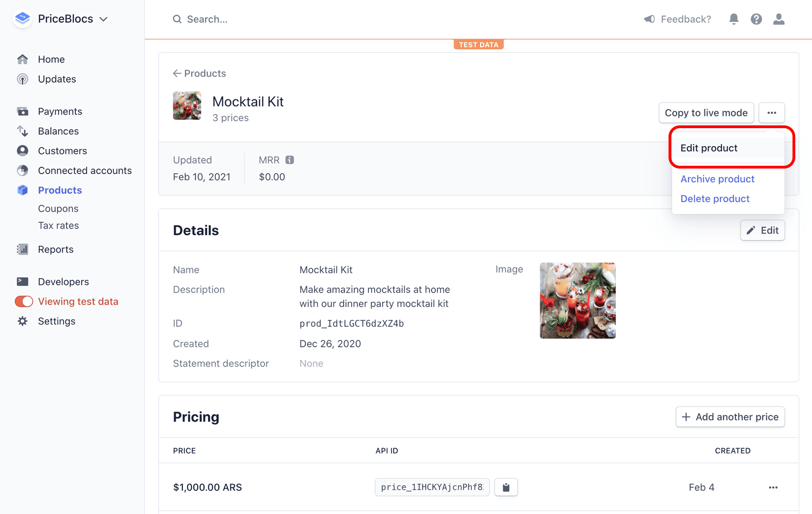Screen dimensions: 812x514
Task: Open the overflow menu beside Copy to live mode
Action: click(772, 112)
